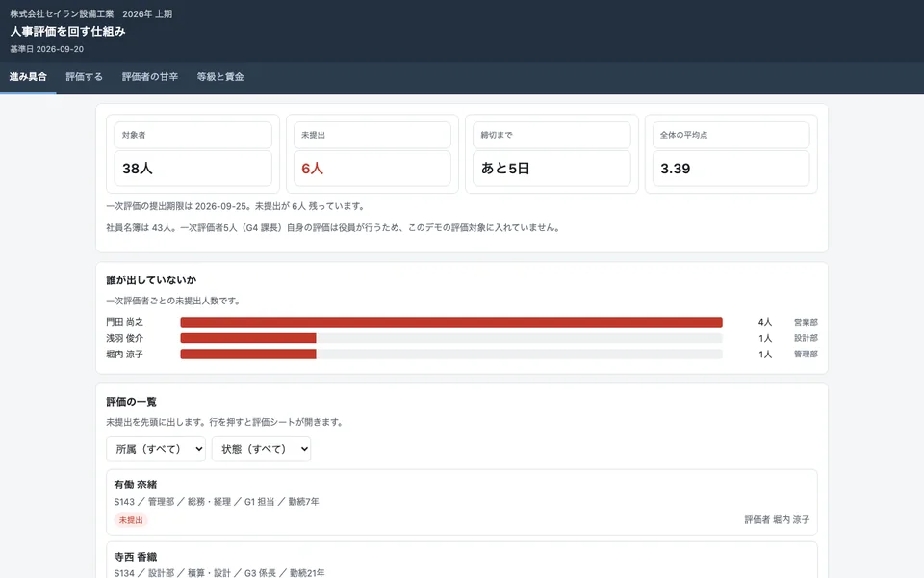Click the name 浅羽 俊介

(x=124, y=338)
